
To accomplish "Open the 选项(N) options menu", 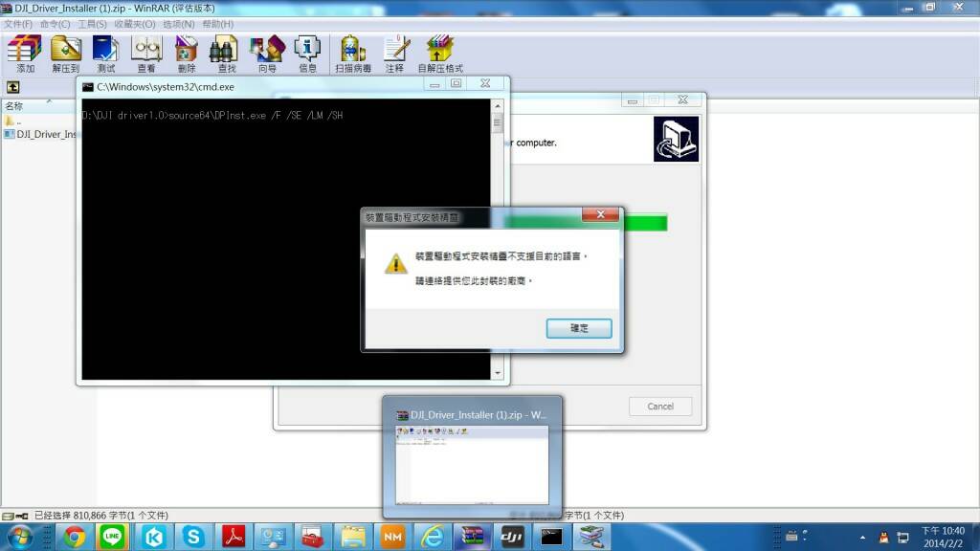I will (x=179, y=24).
